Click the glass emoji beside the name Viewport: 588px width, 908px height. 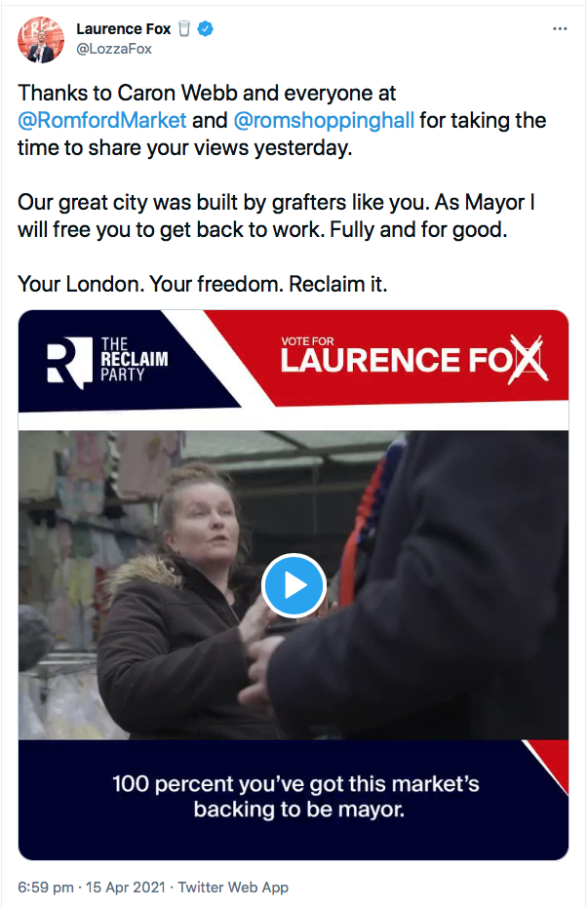pyautogui.click(x=184, y=28)
